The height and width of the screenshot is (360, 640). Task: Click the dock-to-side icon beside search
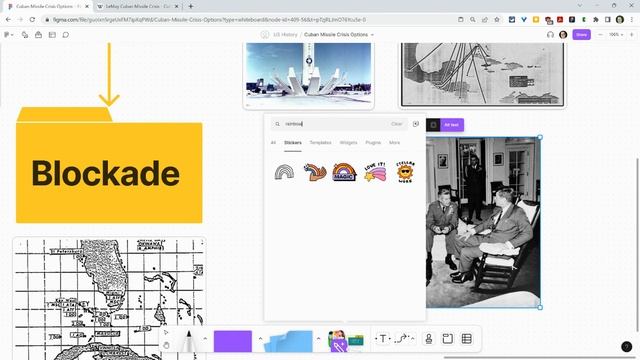[x=416, y=124]
